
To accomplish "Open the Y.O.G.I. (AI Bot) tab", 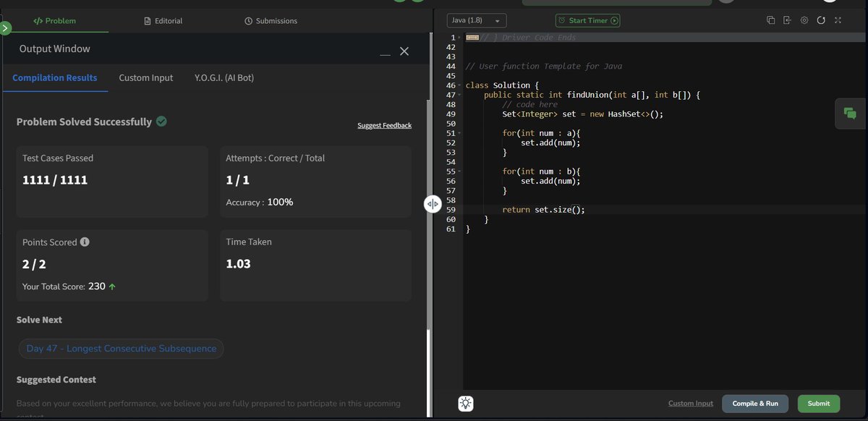I will click(x=224, y=77).
